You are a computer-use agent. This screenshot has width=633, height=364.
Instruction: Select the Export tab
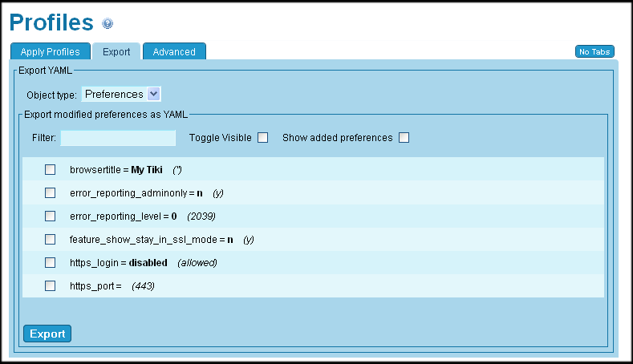point(116,51)
